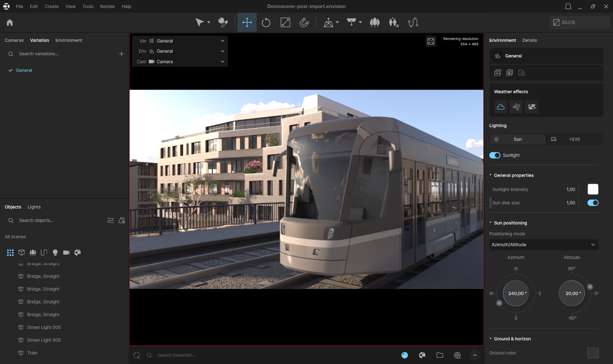Screen dimensions: 613x364
Task: Enable the wind weather effect
Action: [x=516, y=107]
